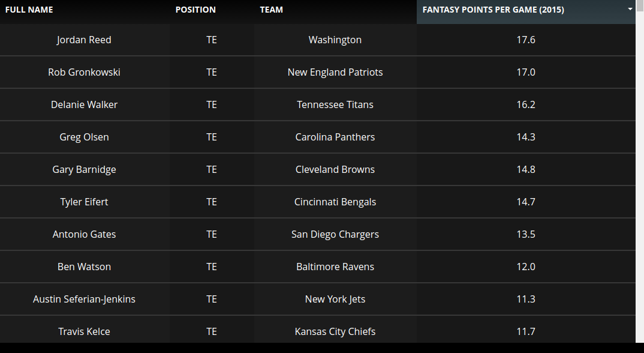644x353 pixels.
Task: Select the Ben Watson entry
Action: click(84, 267)
